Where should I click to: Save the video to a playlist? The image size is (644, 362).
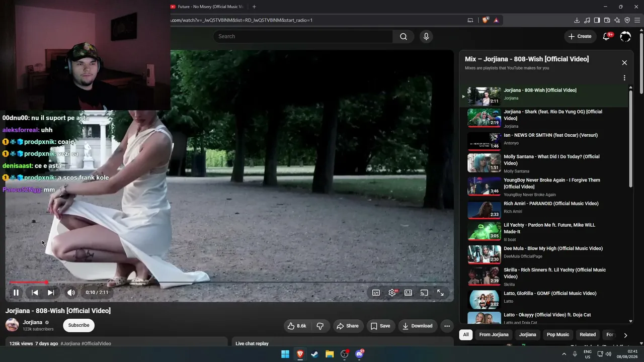pos(380,326)
